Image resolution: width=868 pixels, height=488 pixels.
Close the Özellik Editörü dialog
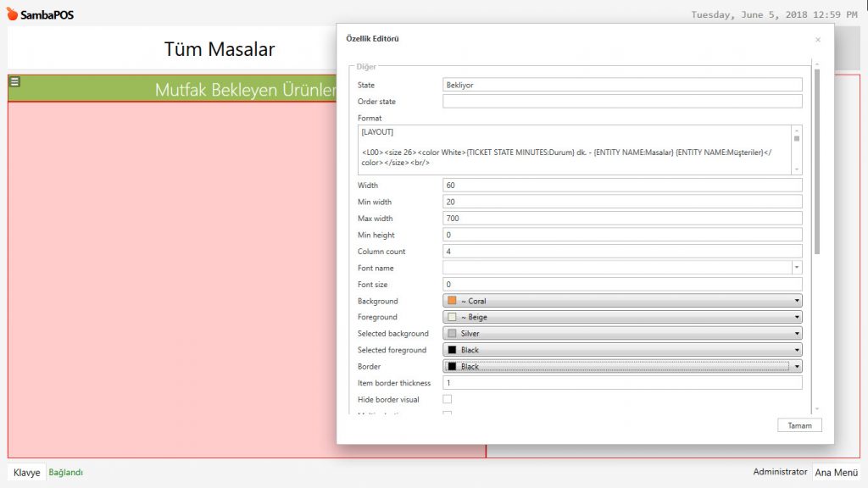817,40
